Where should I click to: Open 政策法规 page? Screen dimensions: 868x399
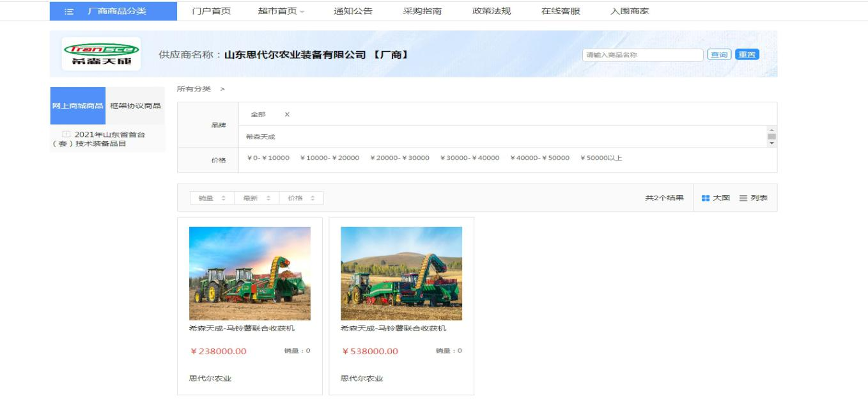(491, 11)
